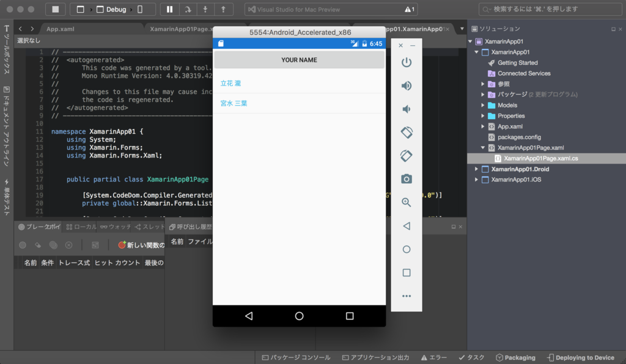Screen dimensions: 626x364
Task: Pause execution in the debug toolbar
Action: tap(170, 9)
